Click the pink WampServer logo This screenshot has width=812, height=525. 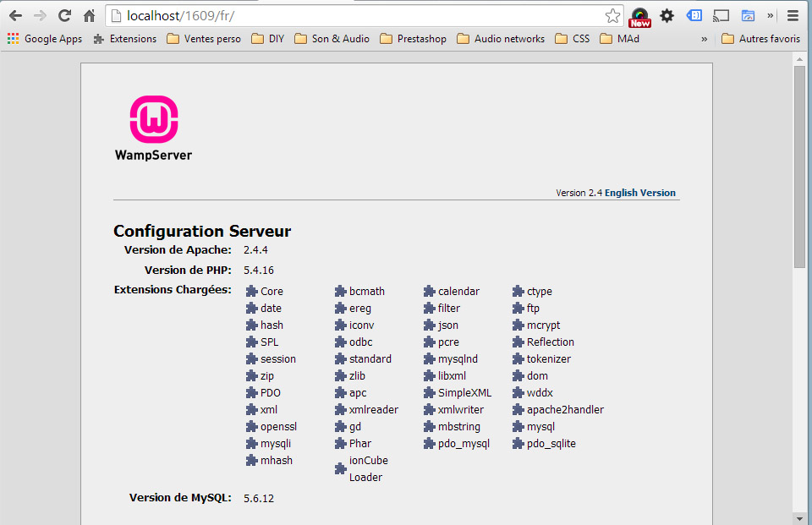(154, 119)
